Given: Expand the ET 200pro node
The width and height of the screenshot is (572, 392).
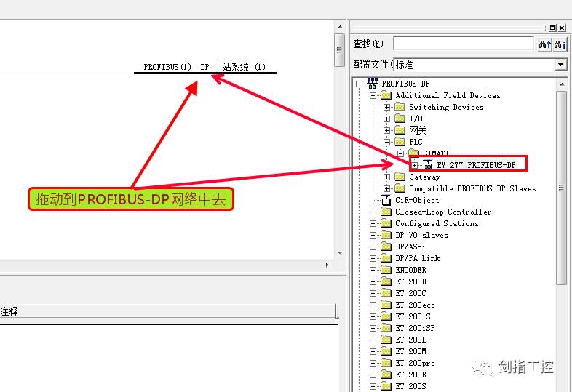Looking at the screenshot, I should tap(373, 363).
